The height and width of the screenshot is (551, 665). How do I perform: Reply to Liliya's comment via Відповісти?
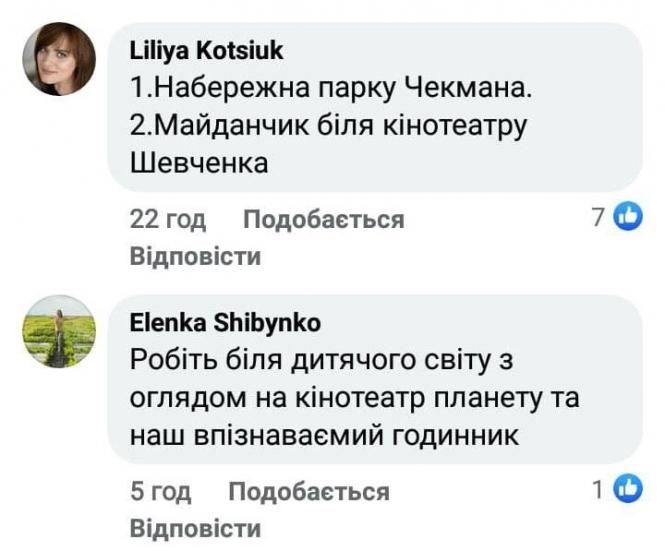click(196, 256)
